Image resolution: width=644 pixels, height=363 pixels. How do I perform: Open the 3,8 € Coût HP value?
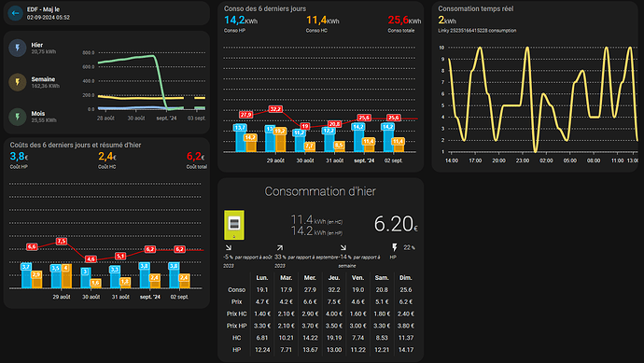click(19, 156)
